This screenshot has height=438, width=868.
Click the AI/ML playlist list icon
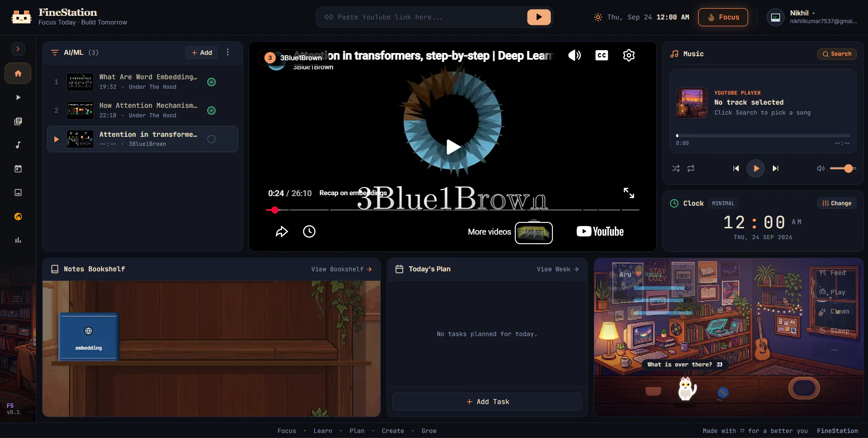point(55,53)
